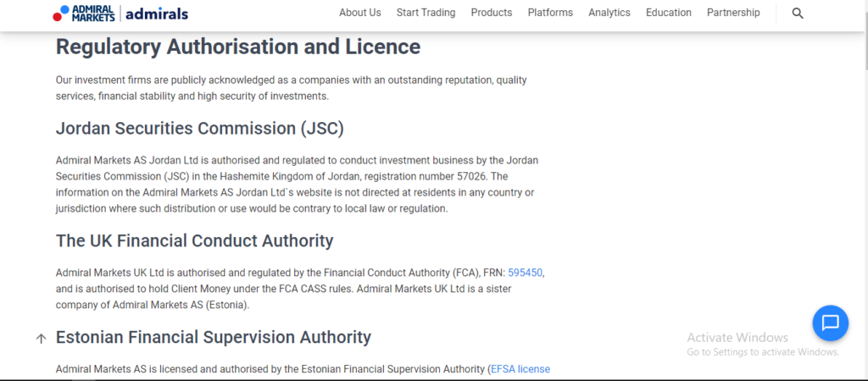The image size is (868, 381).
Task: Open the EFSA license link
Action: (520, 369)
